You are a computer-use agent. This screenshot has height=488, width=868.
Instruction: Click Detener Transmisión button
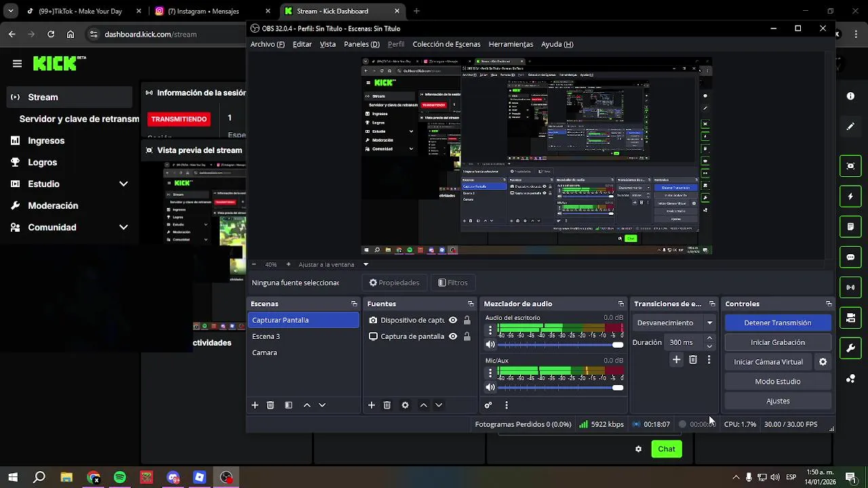(x=778, y=323)
